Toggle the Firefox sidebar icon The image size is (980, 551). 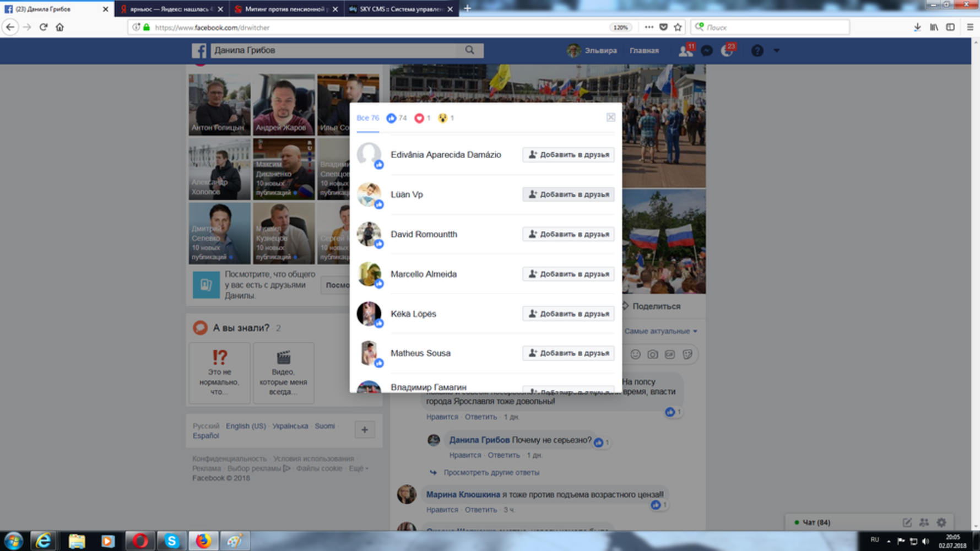pyautogui.click(x=950, y=27)
